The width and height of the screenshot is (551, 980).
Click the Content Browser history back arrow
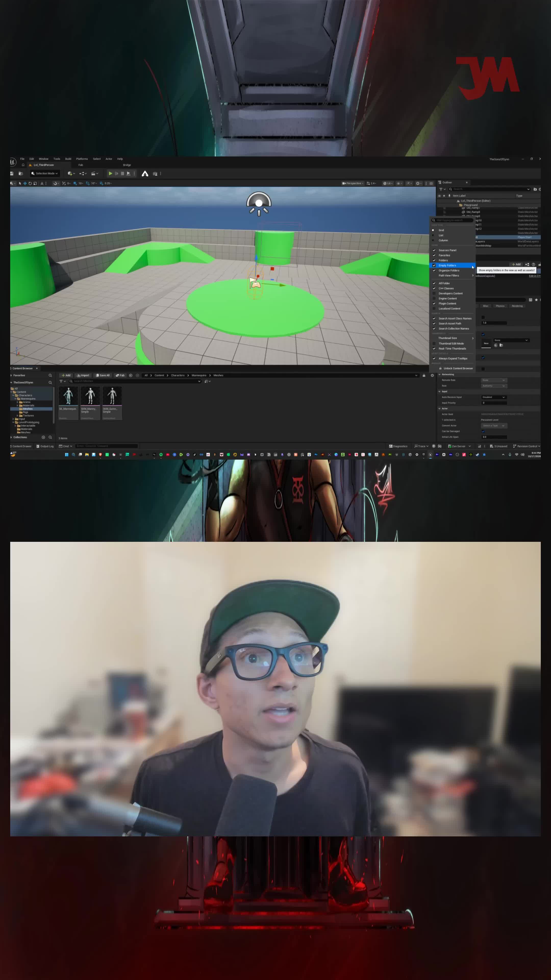coord(130,375)
